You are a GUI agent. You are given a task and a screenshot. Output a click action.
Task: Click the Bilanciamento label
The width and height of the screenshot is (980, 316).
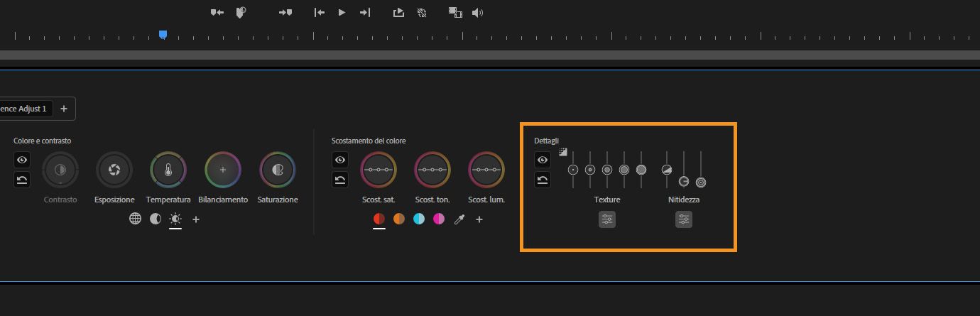(223, 200)
